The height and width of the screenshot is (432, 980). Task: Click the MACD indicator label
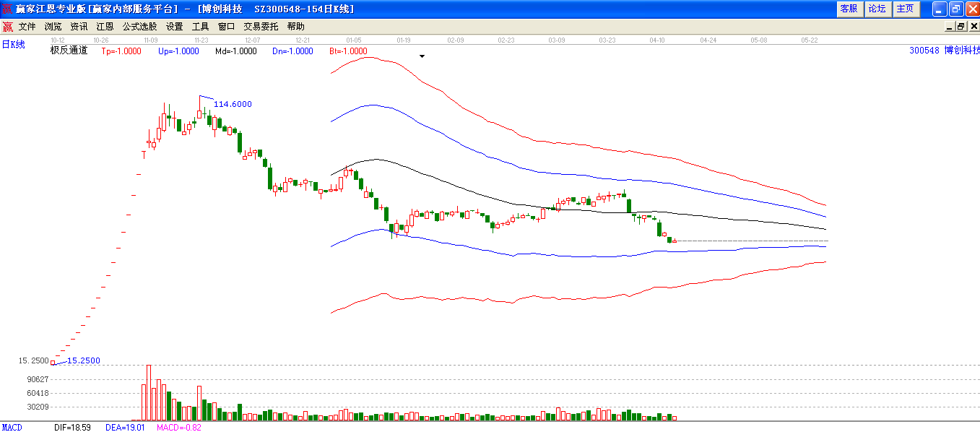(12, 428)
